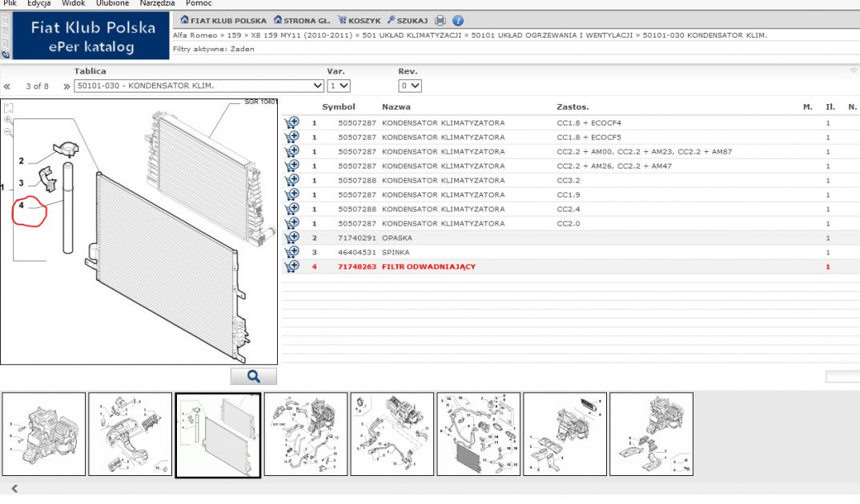Screen dimensions: 860x504
Task: Select fifth thumbnail diagram
Action: click(x=392, y=434)
